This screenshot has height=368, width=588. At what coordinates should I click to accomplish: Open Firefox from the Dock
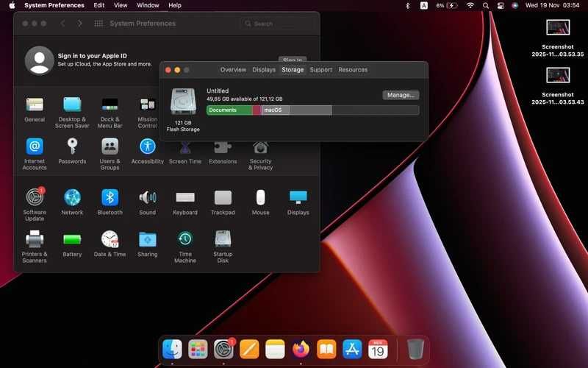pyautogui.click(x=301, y=349)
